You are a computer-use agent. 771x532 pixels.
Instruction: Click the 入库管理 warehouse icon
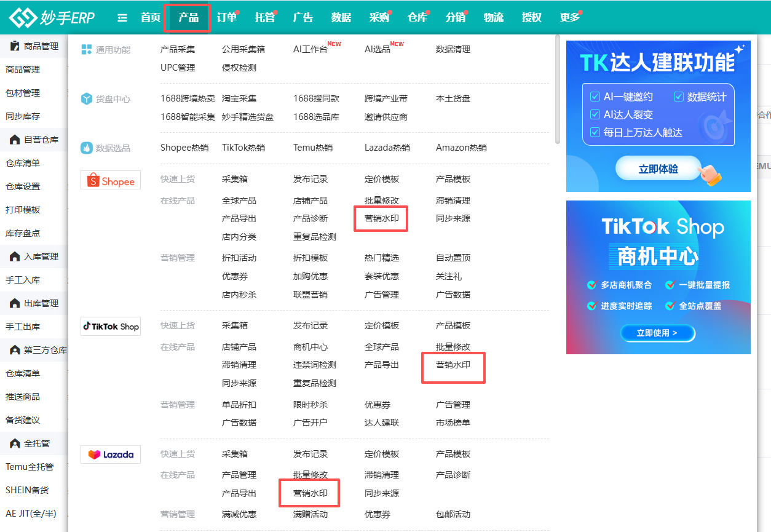coord(15,256)
